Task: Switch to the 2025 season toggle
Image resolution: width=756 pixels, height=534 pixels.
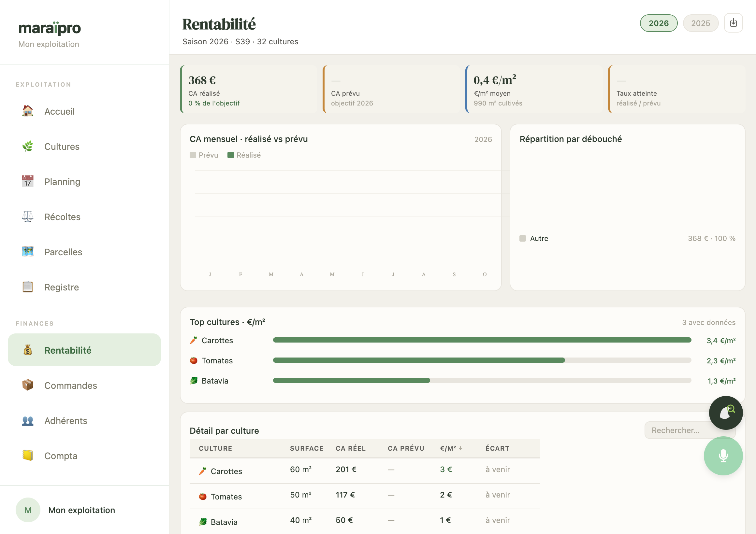Action: pyautogui.click(x=700, y=23)
